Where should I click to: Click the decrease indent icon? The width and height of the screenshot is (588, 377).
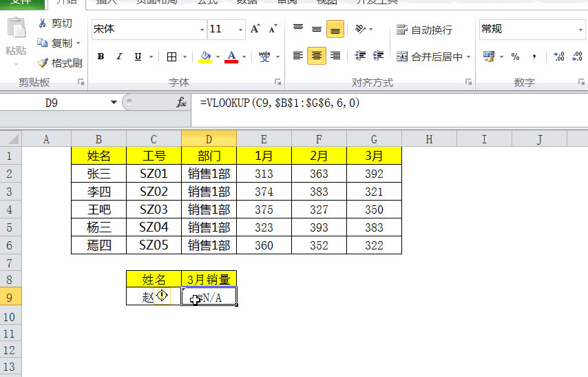tap(360, 56)
